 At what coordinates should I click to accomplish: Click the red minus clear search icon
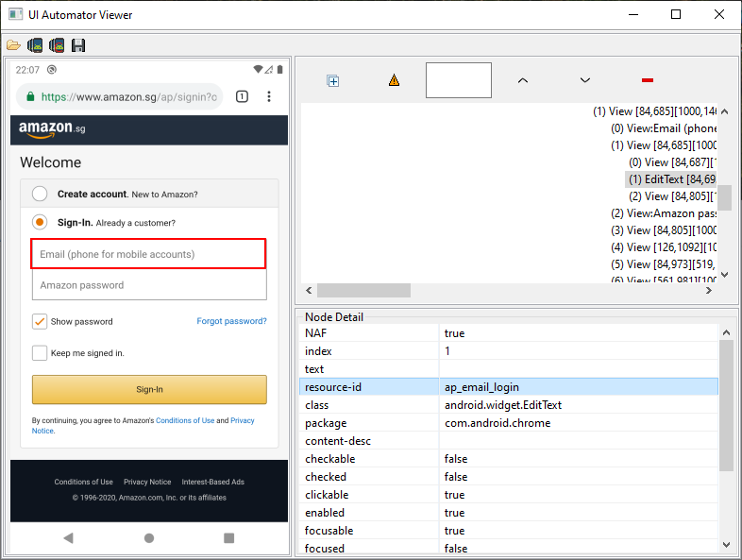(648, 80)
